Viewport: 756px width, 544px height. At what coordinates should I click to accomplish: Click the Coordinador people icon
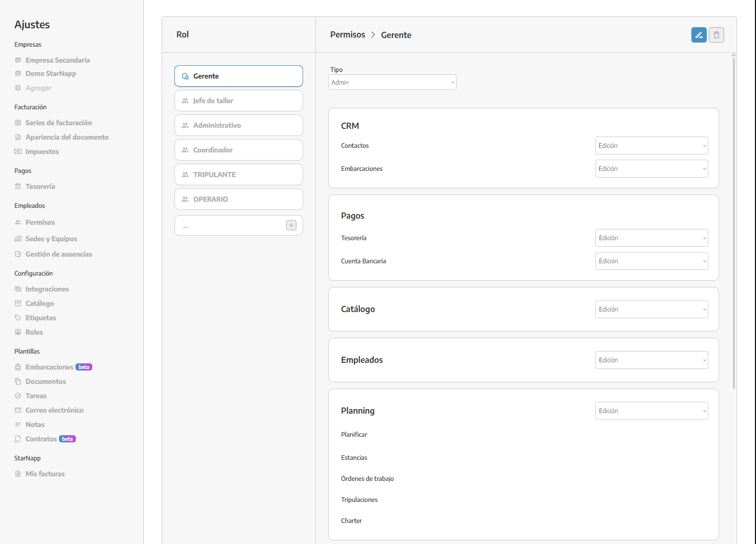click(x=186, y=150)
